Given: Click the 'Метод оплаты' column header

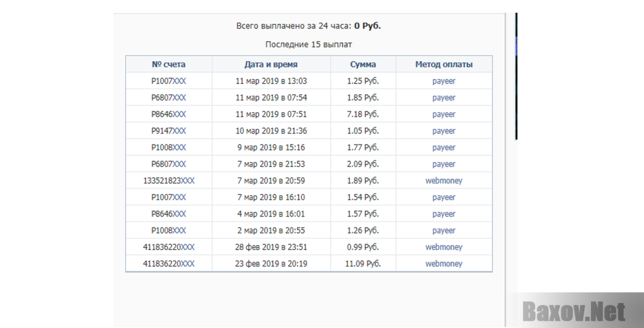Looking at the screenshot, I should 444,64.
